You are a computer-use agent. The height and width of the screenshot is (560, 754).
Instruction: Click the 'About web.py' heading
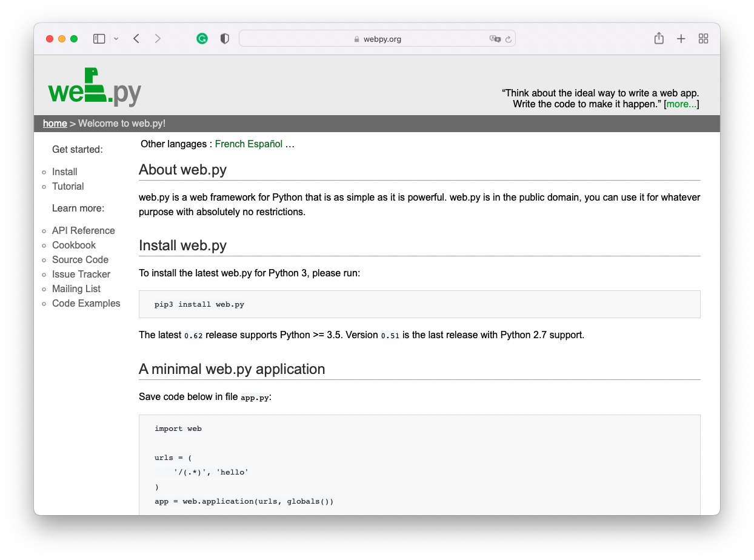click(x=182, y=170)
